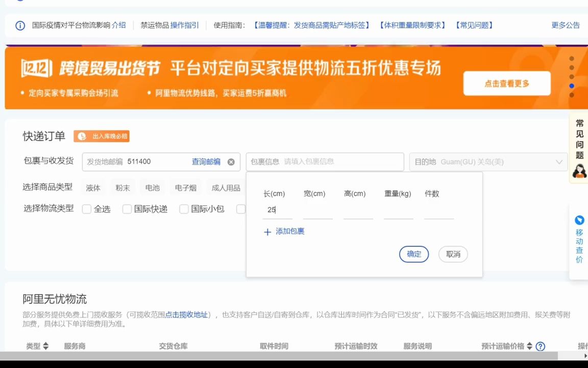Click the 添加包裹 link
Viewport: 588px width, 368px height.
click(x=290, y=232)
